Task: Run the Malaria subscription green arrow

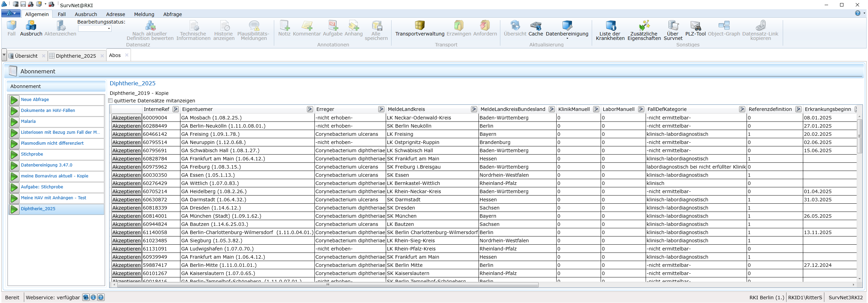Action: 14,122
